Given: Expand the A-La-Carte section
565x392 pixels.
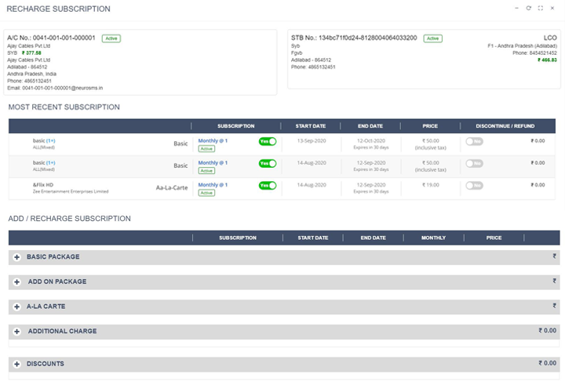Looking at the screenshot, I should click(16, 307).
